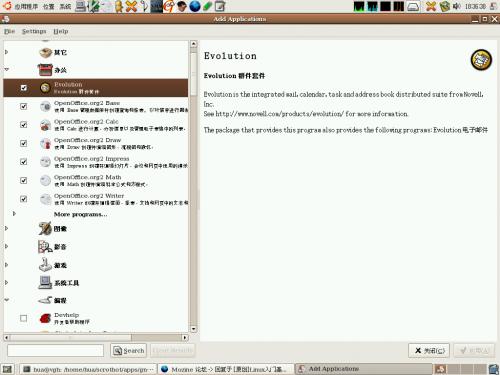Click the green system monitor graph in panel
Viewport: 500px width, 375px height.
pyautogui.click(x=359, y=6)
